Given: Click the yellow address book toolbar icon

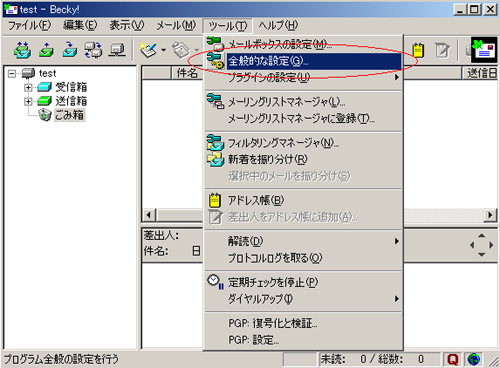Looking at the screenshot, I should pyautogui.click(x=418, y=50).
